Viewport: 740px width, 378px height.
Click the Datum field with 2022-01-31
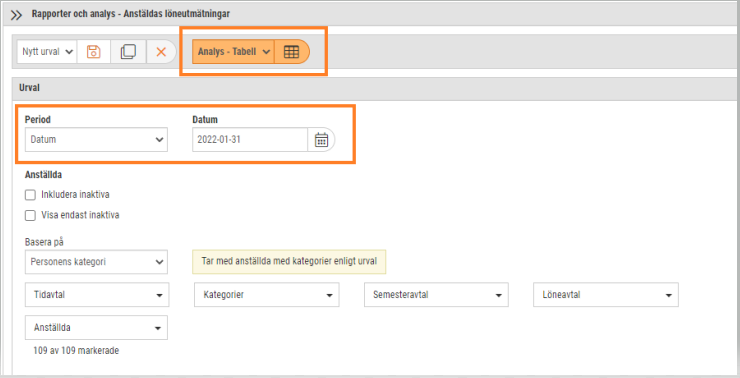(x=250, y=140)
